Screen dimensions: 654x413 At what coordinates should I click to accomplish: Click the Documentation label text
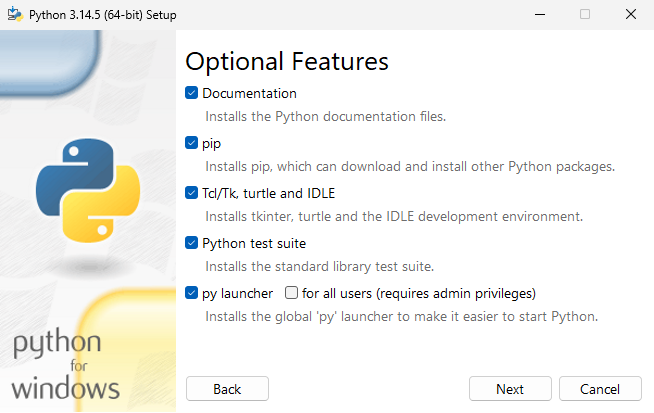click(x=249, y=93)
